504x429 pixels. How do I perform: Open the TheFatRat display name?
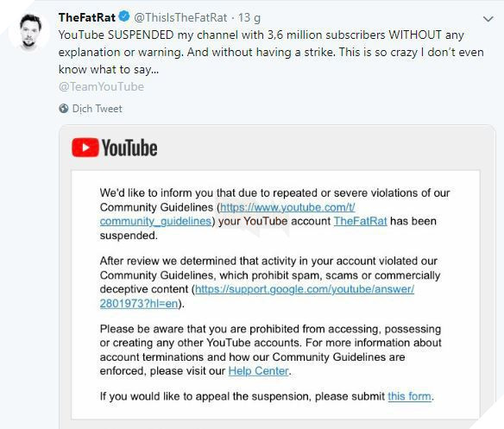[87, 17]
